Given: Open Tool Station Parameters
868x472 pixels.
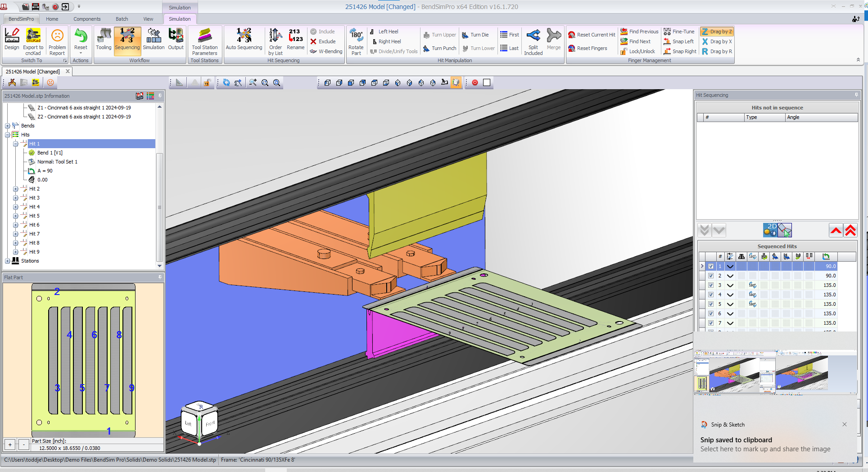Looking at the screenshot, I should 204,41.
